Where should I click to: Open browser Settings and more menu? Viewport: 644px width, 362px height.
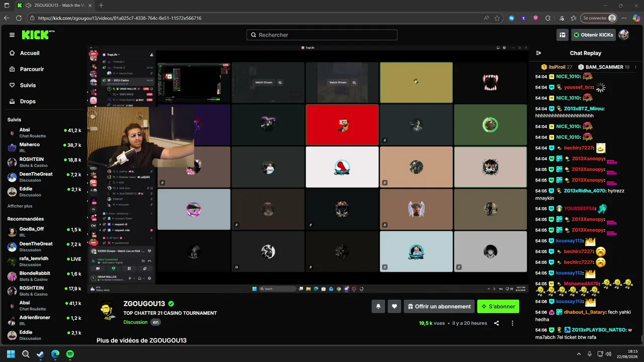(x=624, y=18)
